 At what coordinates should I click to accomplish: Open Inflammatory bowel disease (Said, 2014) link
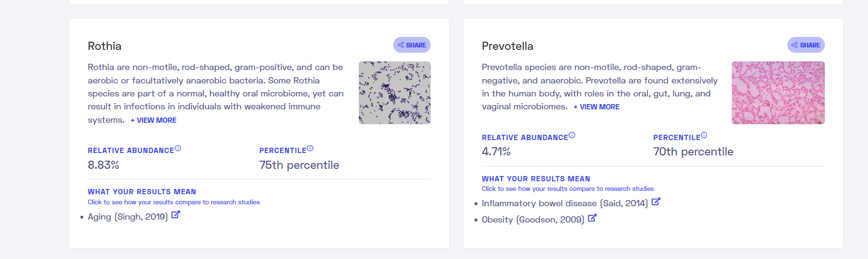(565, 203)
